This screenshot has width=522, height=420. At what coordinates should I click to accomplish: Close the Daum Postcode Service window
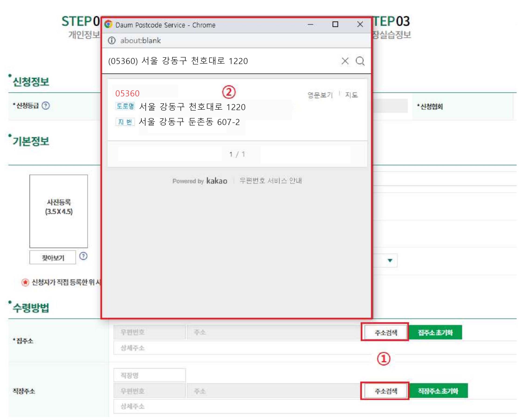(x=360, y=24)
